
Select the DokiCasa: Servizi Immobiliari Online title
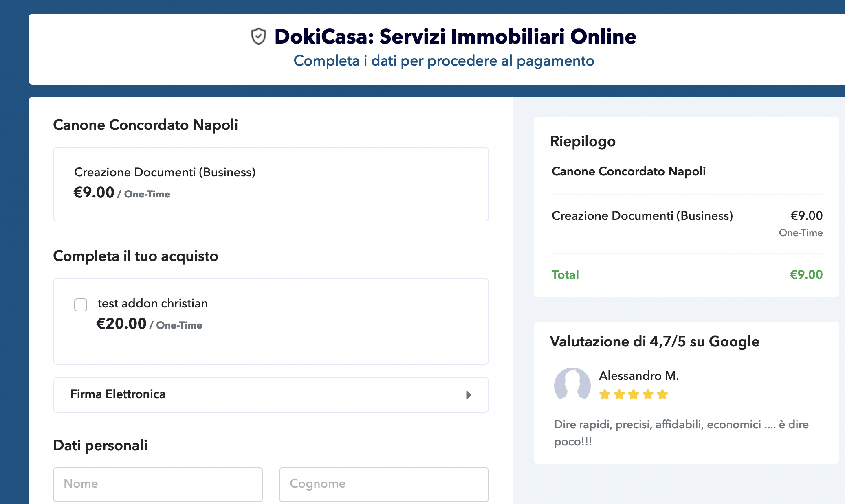tap(455, 36)
